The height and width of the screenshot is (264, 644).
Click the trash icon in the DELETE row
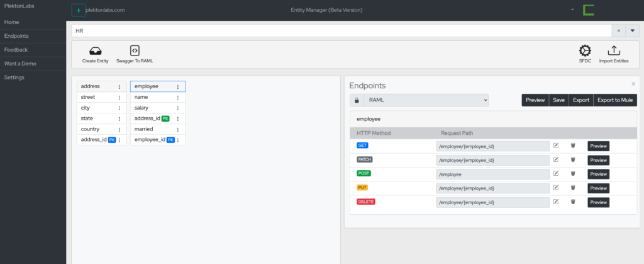tap(573, 202)
